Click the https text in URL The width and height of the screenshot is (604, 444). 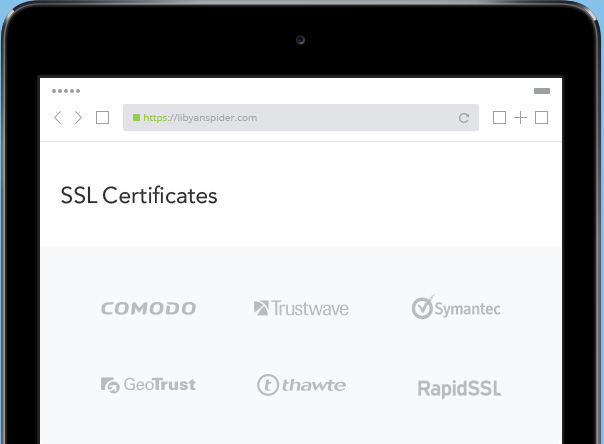coord(155,118)
